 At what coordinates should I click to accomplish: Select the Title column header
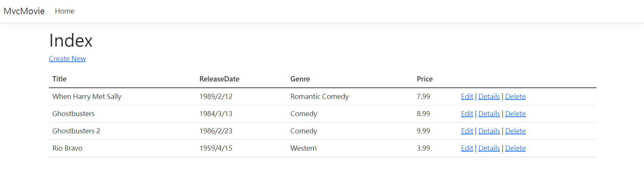tap(59, 79)
